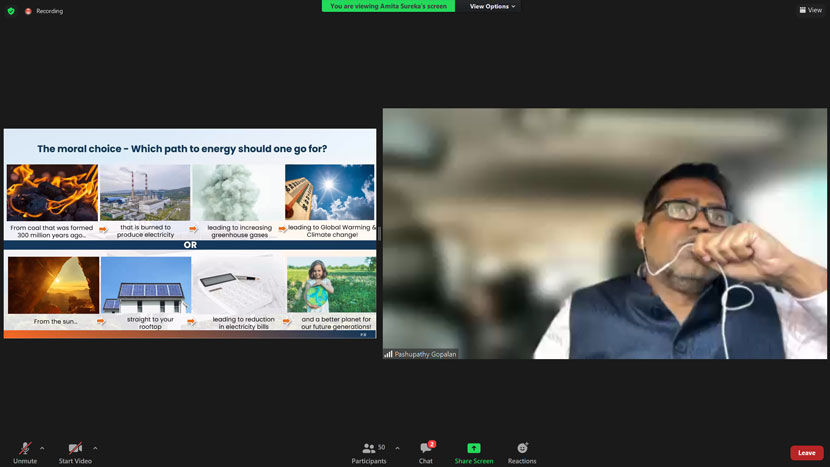Click the divider between slide and video
The image size is (830, 467).
pyautogui.click(x=379, y=234)
